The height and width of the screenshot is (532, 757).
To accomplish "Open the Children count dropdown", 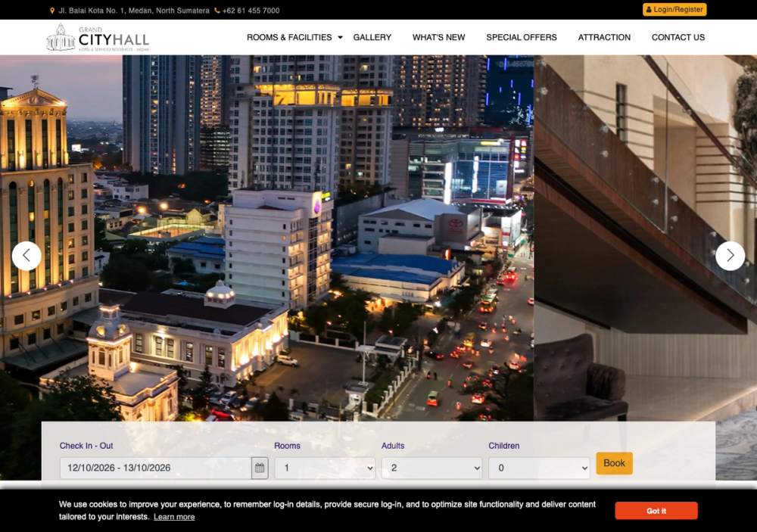I will coord(539,468).
